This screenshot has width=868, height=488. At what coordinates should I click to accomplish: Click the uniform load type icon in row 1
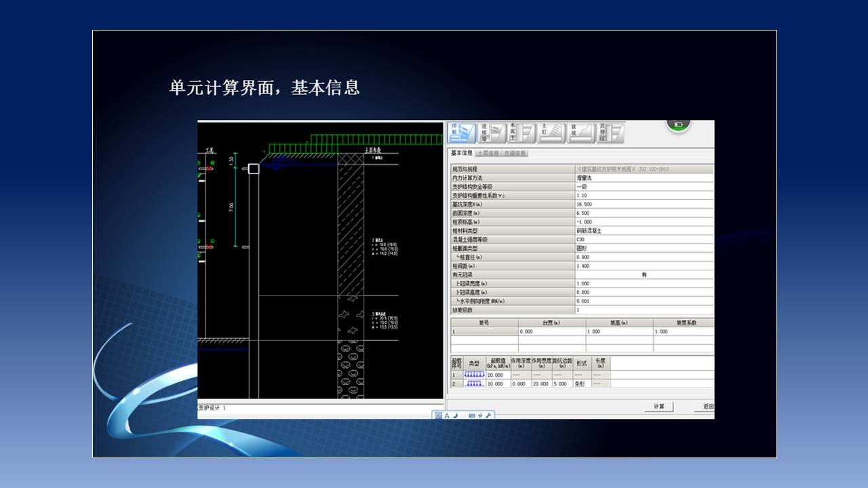pyautogui.click(x=474, y=375)
